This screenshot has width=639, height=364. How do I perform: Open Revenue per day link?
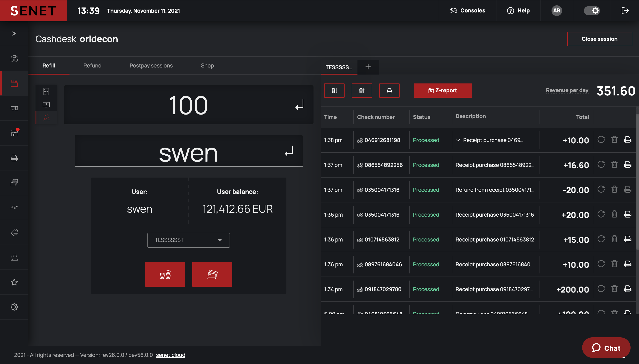[x=567, y=90]
